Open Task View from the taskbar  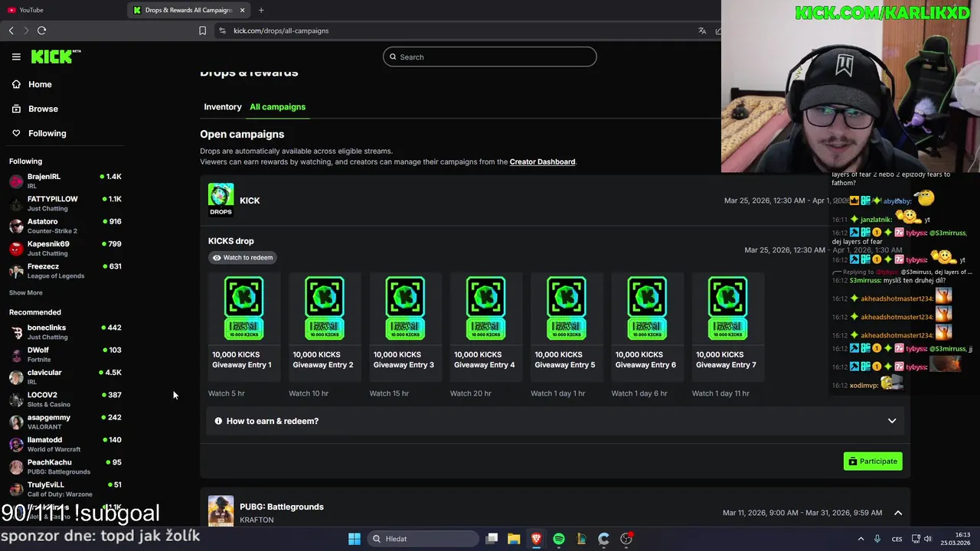coord(492,539)
